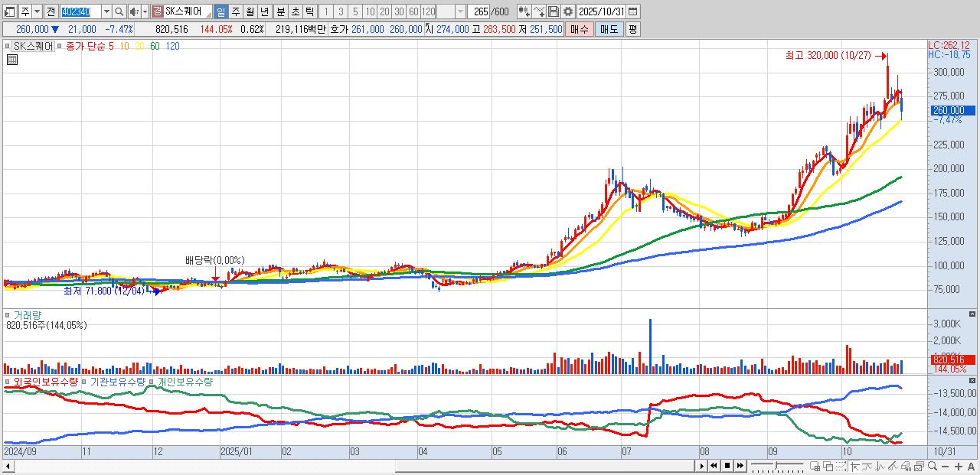The image size is (980, 475).
Task: Choose interval 3 button
Action: coord(341,11)
